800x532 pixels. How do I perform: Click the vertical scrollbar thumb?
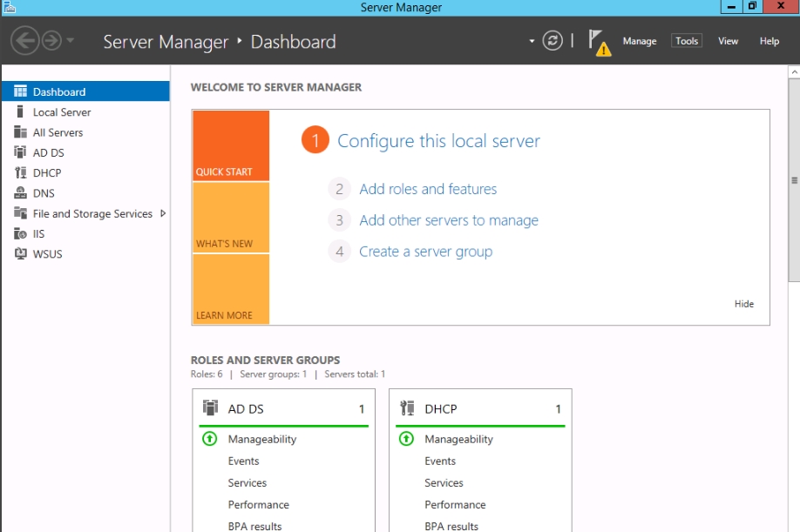tap(794, 180)
